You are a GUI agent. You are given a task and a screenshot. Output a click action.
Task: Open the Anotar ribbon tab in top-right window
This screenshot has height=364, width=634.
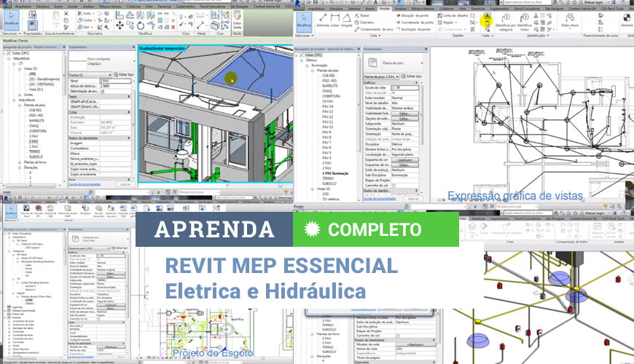(385, 9)
